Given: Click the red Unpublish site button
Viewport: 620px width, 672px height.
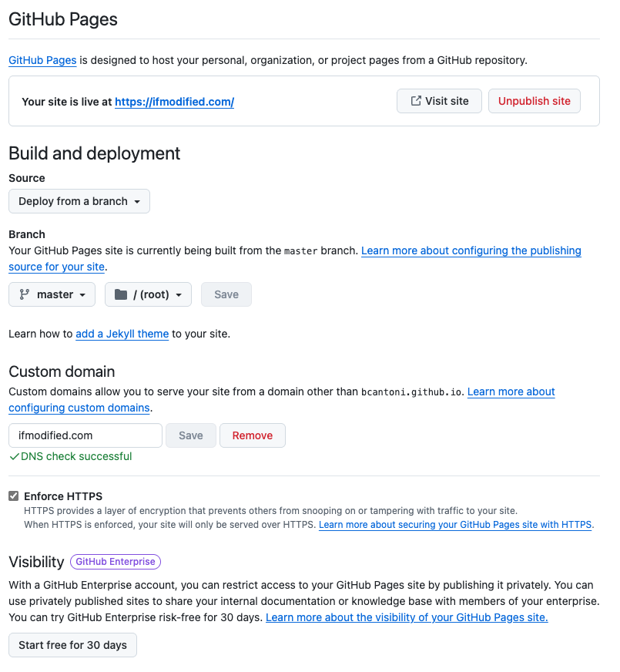Looking at the screenshot, I should (534, 100).
